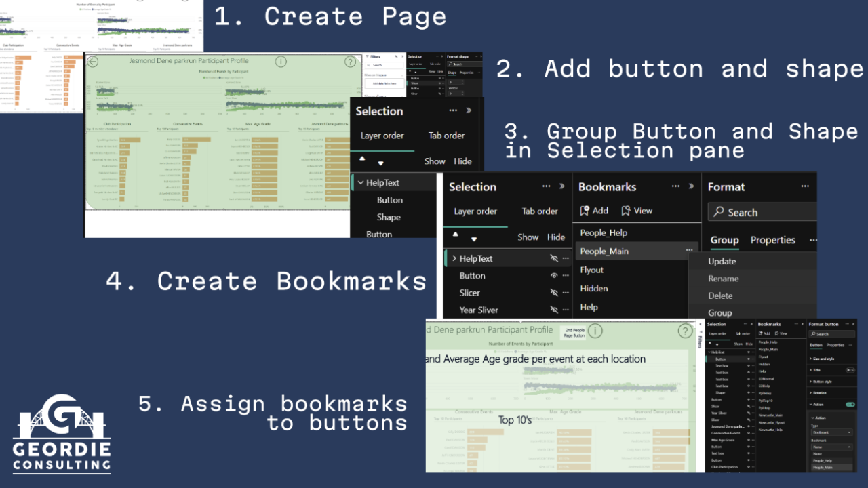Toggle Year Sliver visibility eye in step 4 pane

(x=554, y=310)
